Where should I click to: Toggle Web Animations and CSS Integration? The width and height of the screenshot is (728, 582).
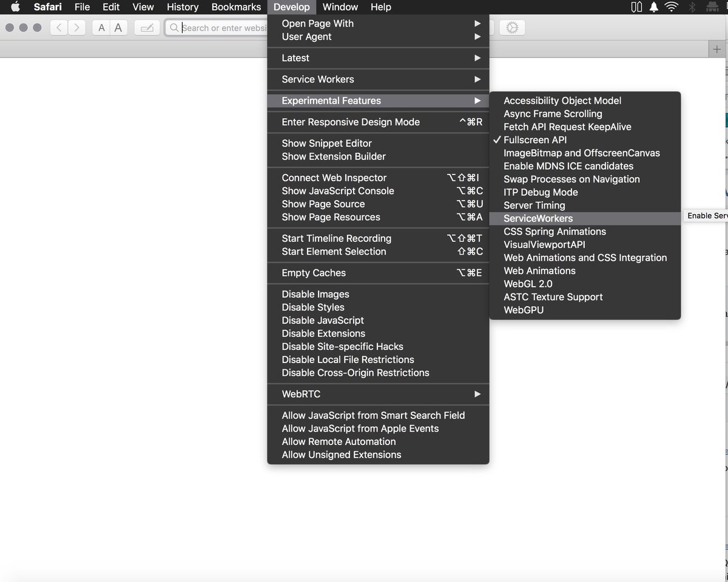pyautogui.click(x=585, y=258)
